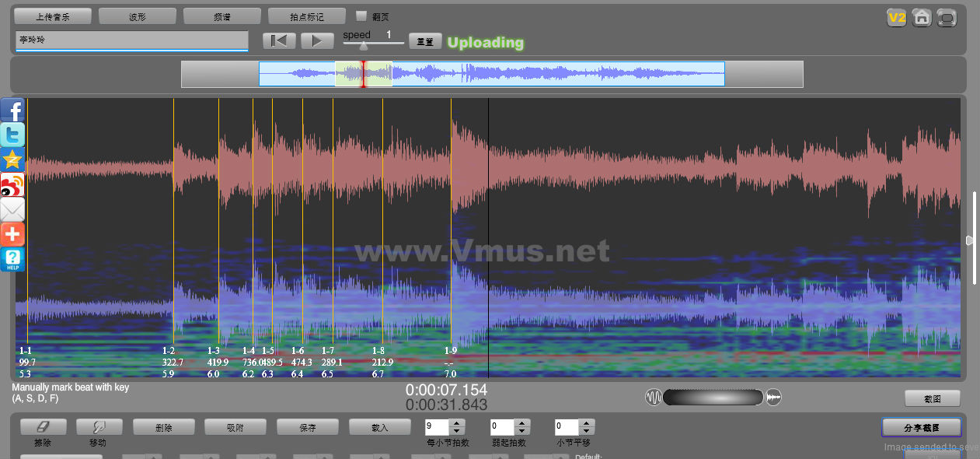Increase 每小节拍数 with the up arrow
Screen dimensions: 980x459
tap(457, 423)
